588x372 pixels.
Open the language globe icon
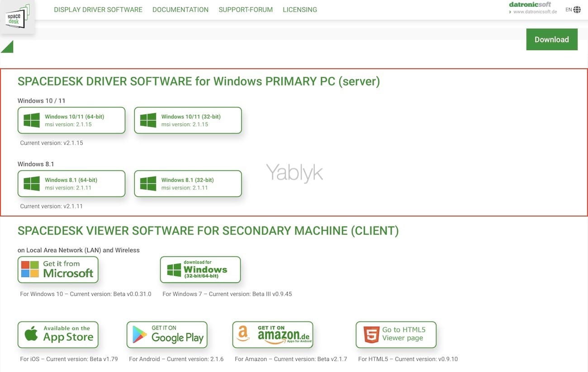(x=577, y=9)
